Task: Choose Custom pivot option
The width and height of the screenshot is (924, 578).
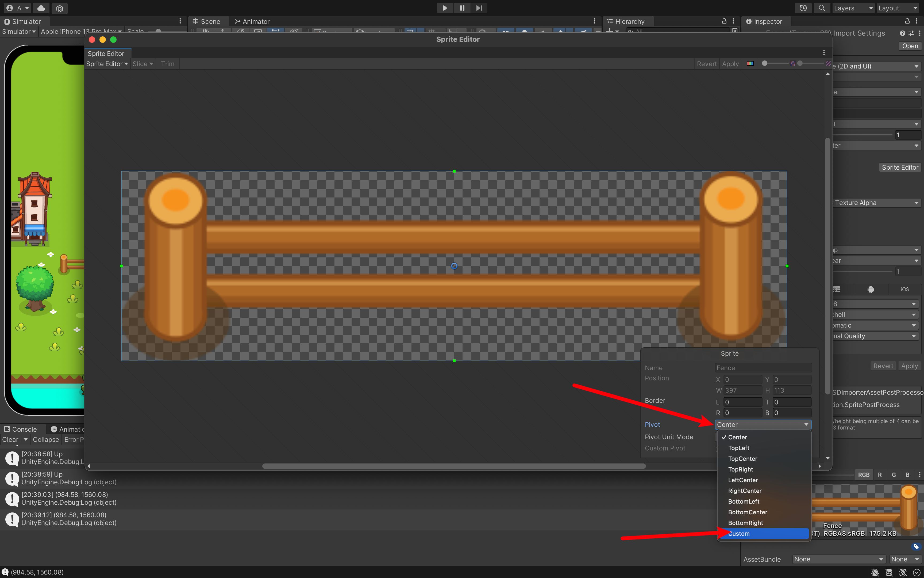Action: pos(764,534)
